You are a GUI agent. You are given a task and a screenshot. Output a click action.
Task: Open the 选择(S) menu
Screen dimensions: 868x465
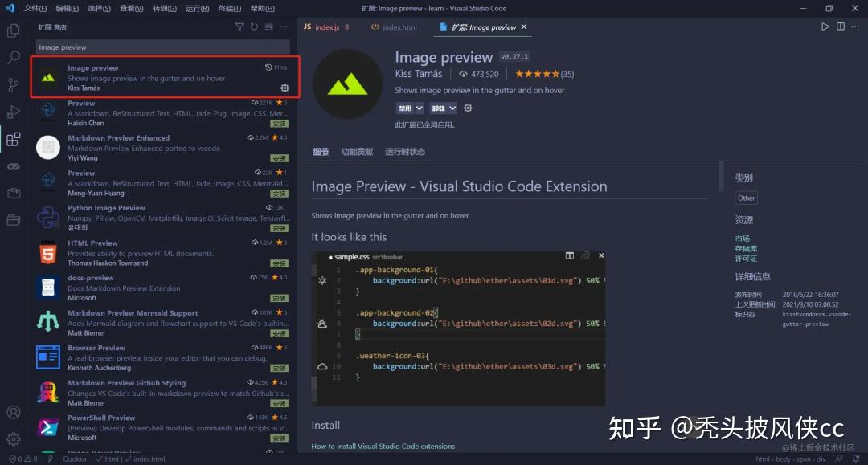99,8
